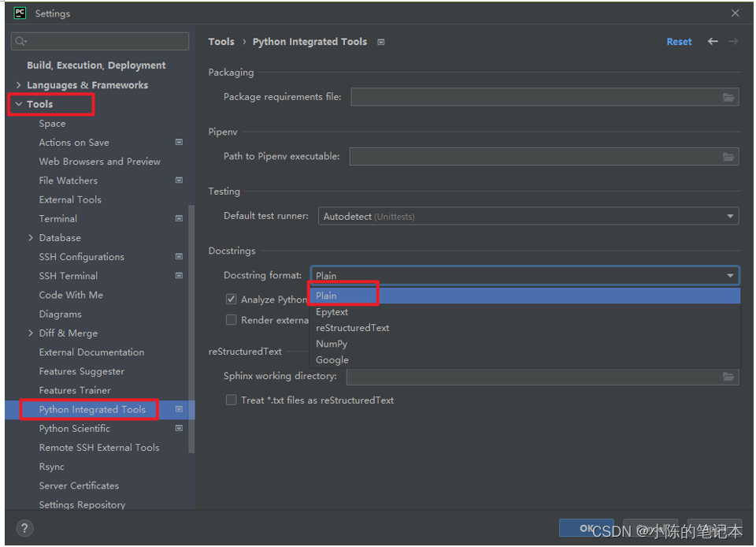Open Features Trainer settings
This screenshot has height=547, width=756.
point(75,390)
